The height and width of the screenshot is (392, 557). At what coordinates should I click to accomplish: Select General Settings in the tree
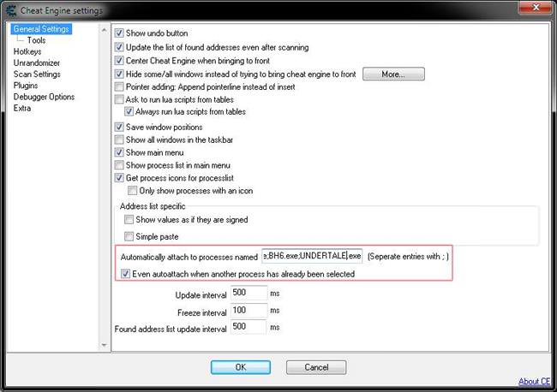(x=41, y=29)
